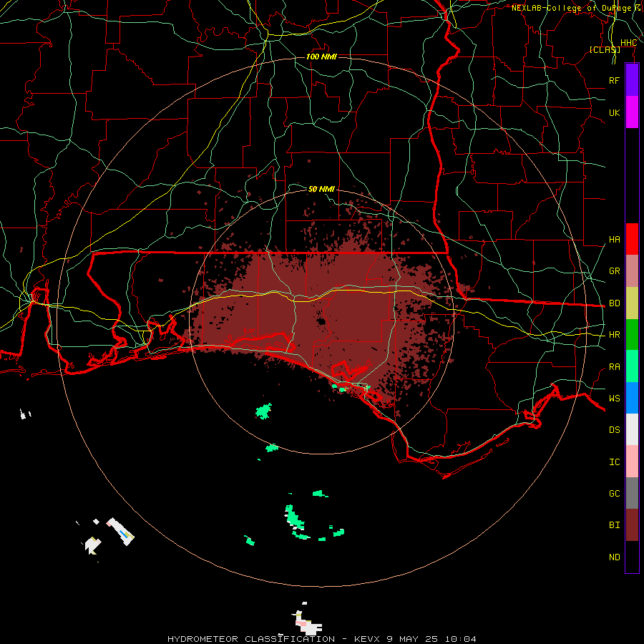The height and width of the screenshot is (644, 644).
Task: Click the HR dark green legend swatch
Action: point(632,335)
